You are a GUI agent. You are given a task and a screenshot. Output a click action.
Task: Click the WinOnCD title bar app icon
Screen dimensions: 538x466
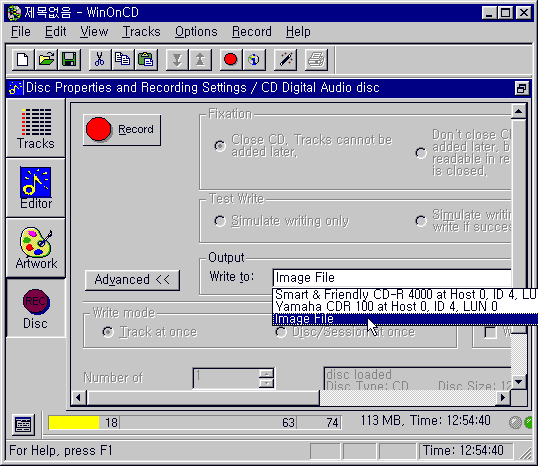click(x=15, y=13)
